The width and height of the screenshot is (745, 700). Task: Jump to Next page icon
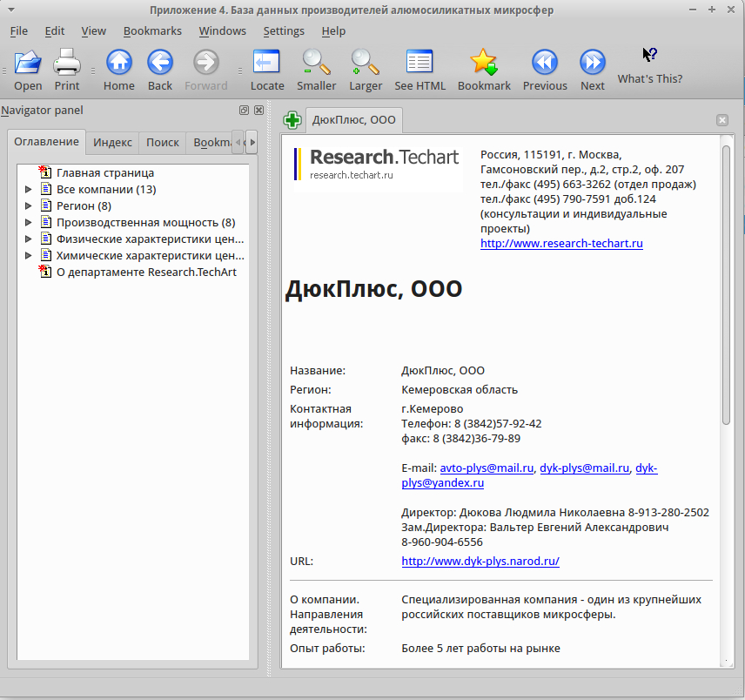(x=593, y=63)
